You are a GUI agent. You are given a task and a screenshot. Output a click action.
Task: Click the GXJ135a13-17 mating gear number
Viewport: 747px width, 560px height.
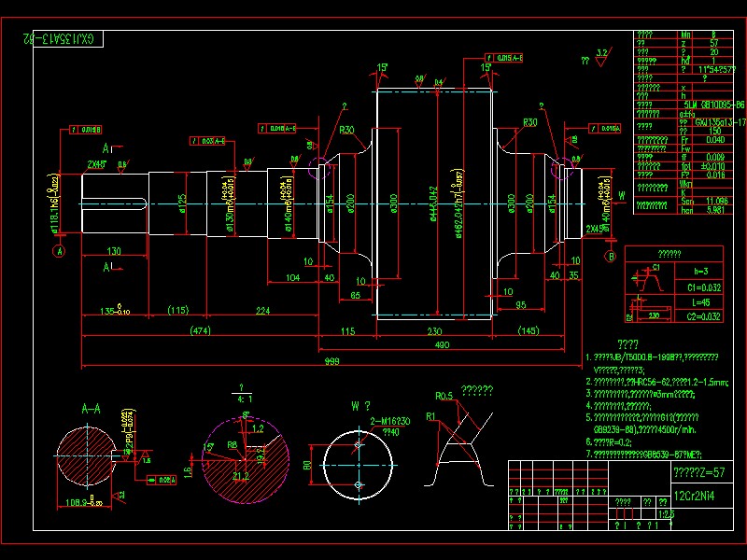pyautogui.click(x=720, y=122)
